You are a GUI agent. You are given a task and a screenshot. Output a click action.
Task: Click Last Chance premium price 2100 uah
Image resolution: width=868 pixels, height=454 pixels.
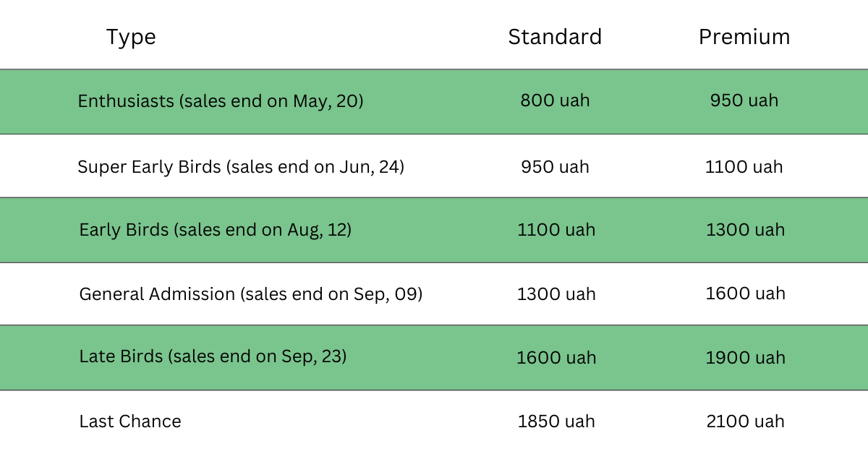745,421
